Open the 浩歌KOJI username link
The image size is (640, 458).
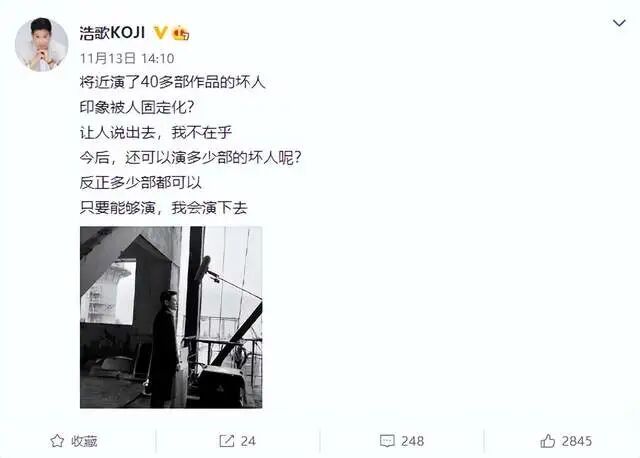point(112,33)
